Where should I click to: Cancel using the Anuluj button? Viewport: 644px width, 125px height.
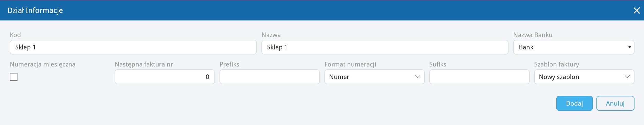(x=615, y=103)
